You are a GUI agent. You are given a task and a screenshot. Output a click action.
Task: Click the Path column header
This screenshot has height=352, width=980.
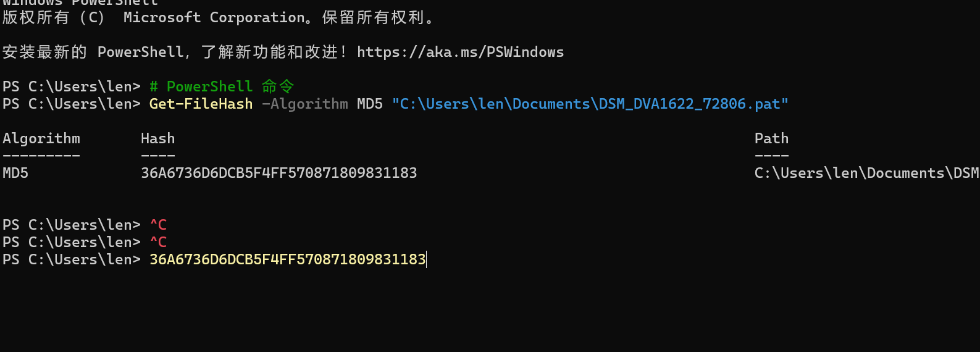(x=771, y=138)
